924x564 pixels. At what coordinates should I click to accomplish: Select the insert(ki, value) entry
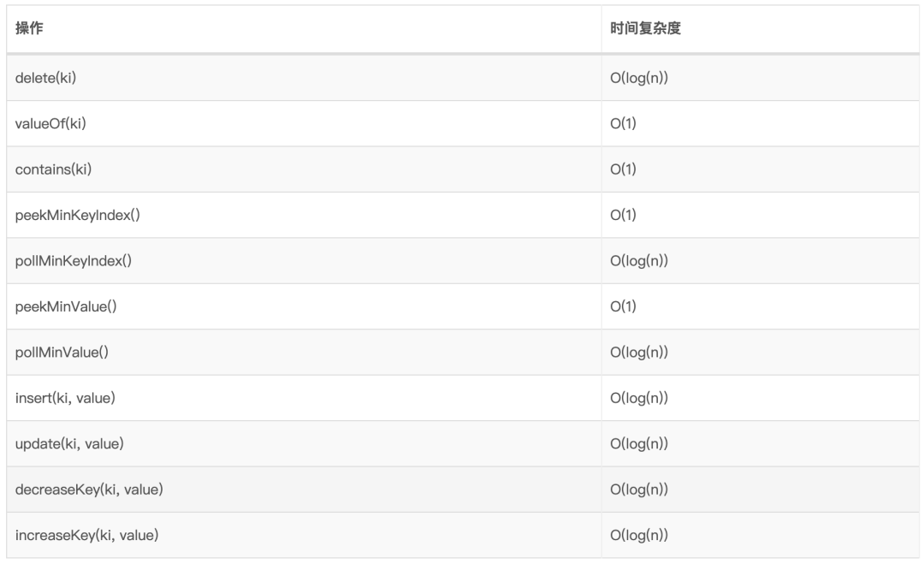coord(65,398)
